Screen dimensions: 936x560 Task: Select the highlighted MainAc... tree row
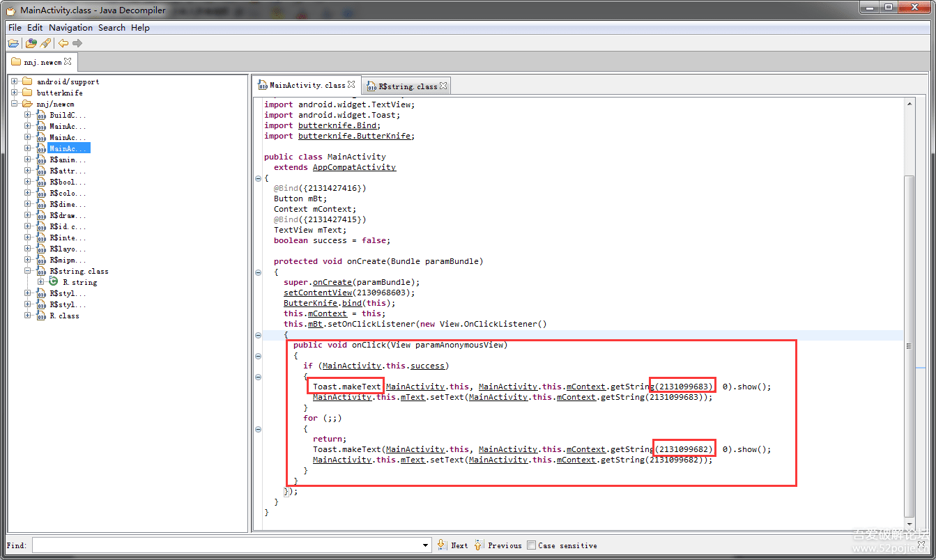pyautogui.click(x=70, y=148)
